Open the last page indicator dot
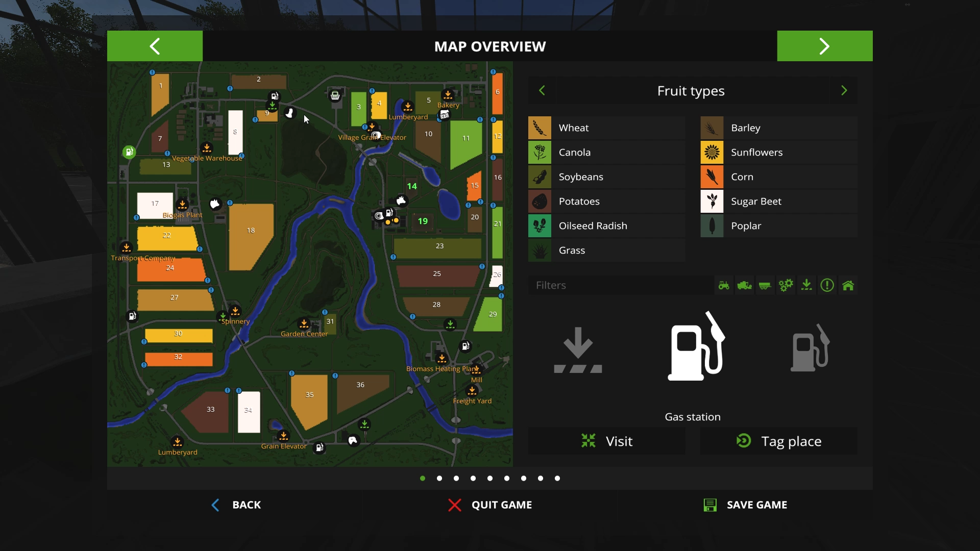The width and height of the screenshot is (980, 551). point(557,479)
